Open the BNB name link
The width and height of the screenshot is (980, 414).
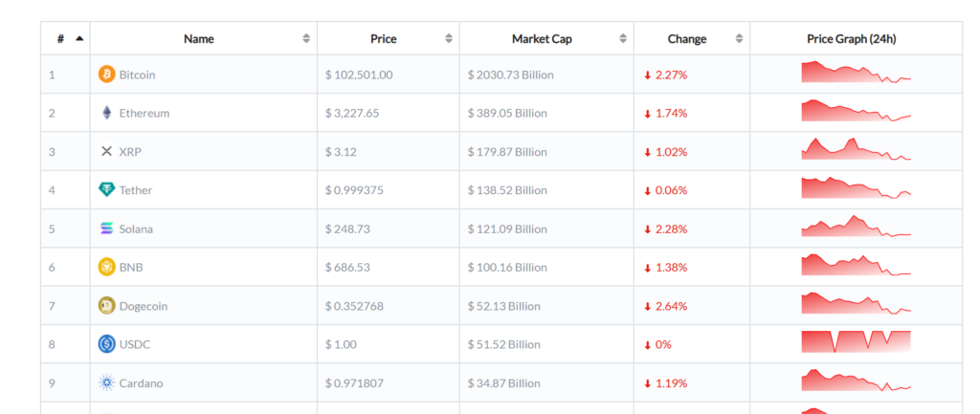click(x=131, y=268)
